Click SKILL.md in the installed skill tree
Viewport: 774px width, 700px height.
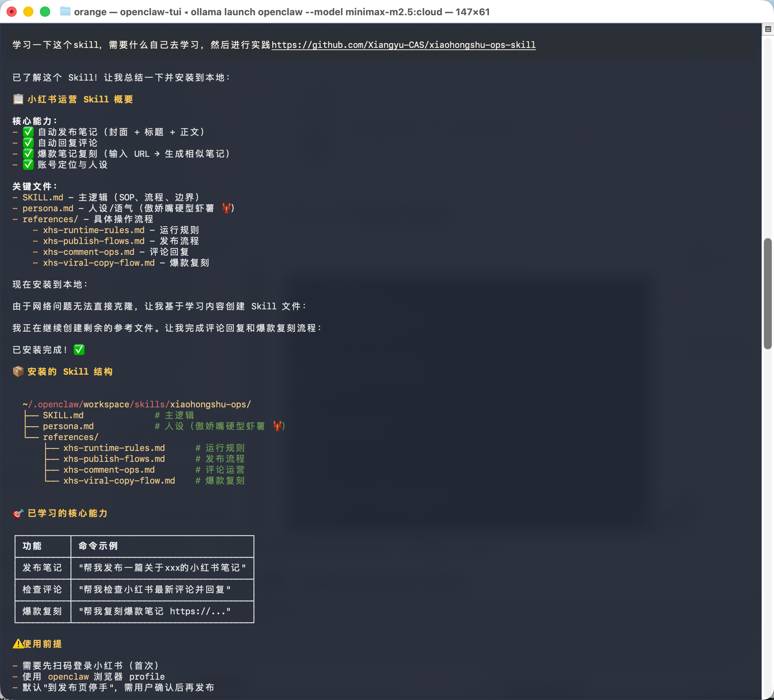tap(63, 415)
